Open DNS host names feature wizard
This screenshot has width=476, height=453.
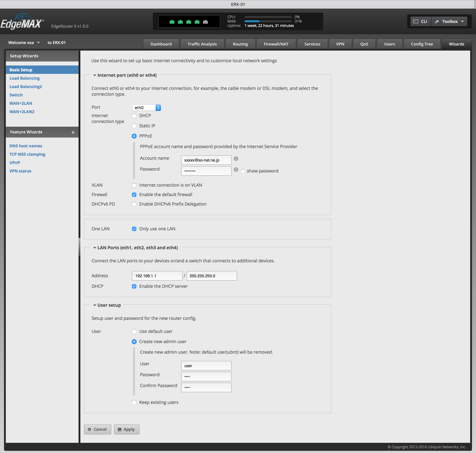[26, 146]
